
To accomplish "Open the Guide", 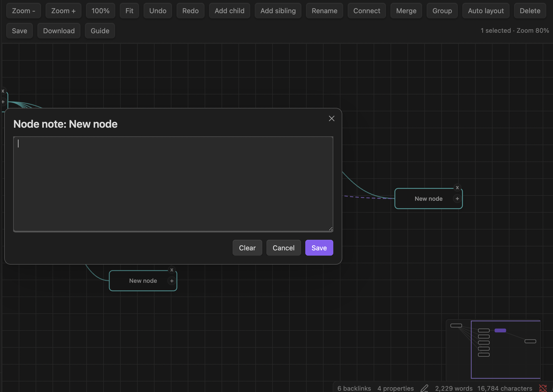I will (x=100, y=31).
